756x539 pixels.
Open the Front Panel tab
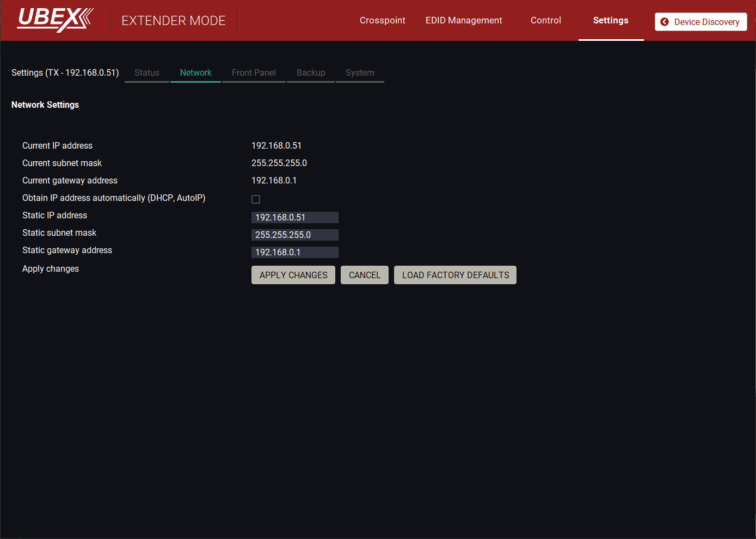click(x=254, y=73)
